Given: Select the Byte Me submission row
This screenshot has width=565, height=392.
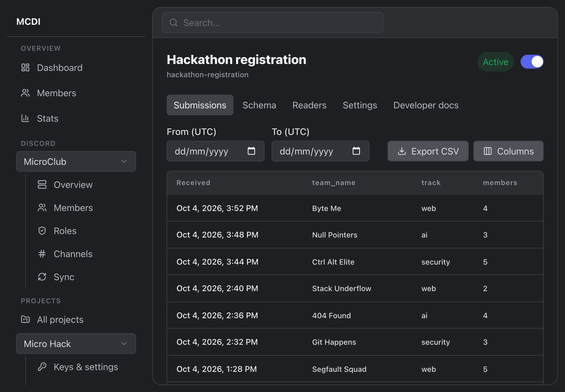Looking at the screenshot, I should [x=355, y=208].
